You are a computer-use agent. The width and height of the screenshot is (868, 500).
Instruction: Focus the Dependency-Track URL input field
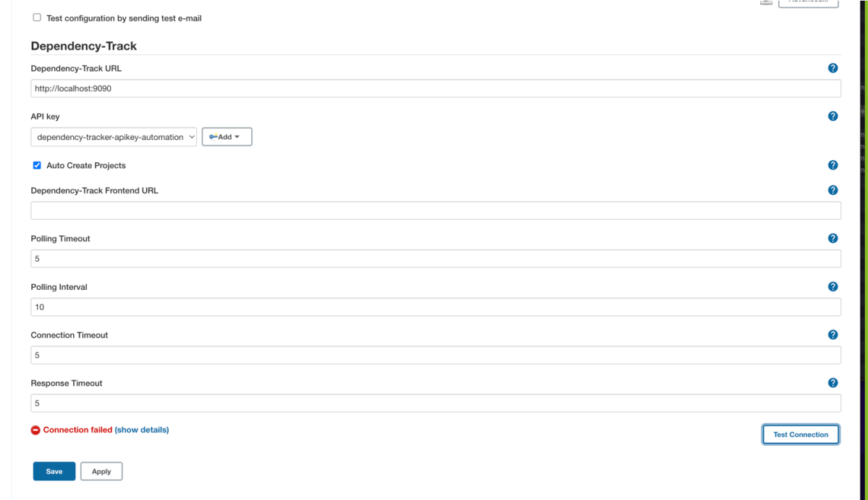[436, 88]
